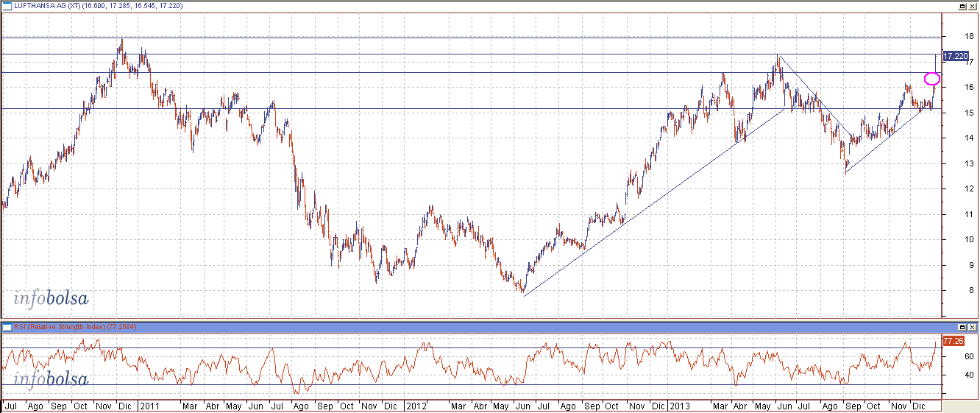Close the RSI indicator panel
The height and width of the screenshot is (413, 980).
point(973,327)
